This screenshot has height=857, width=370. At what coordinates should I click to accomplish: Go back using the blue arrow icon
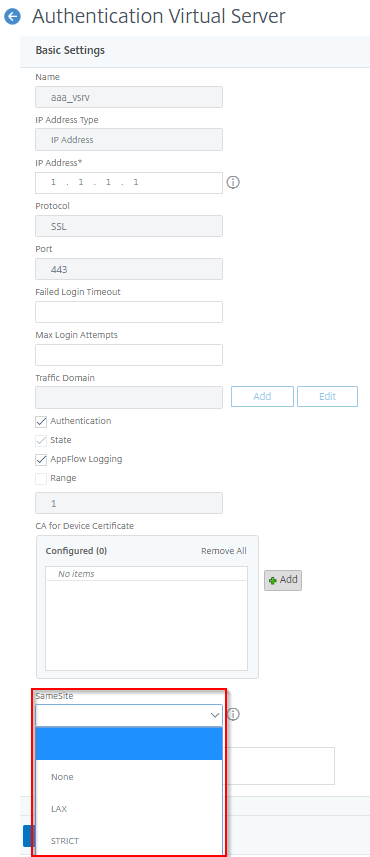coord(12,17)
